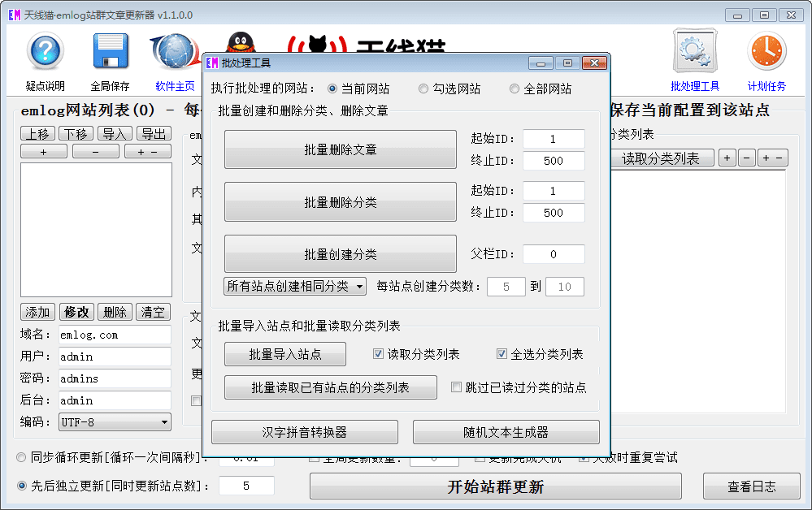Click 导入 button in site list
Image resolution: width=812 pixels, height=510 pixels.
point(115,134)
